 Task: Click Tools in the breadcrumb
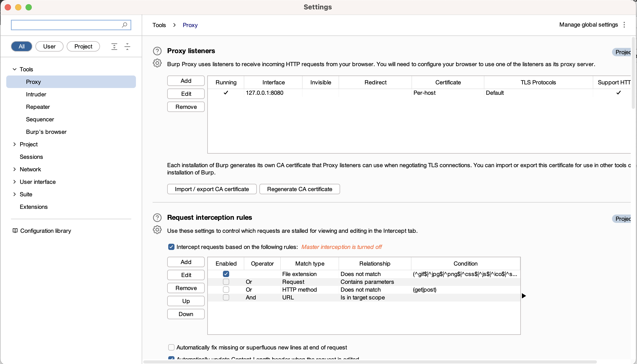click(x=159, y=25)
